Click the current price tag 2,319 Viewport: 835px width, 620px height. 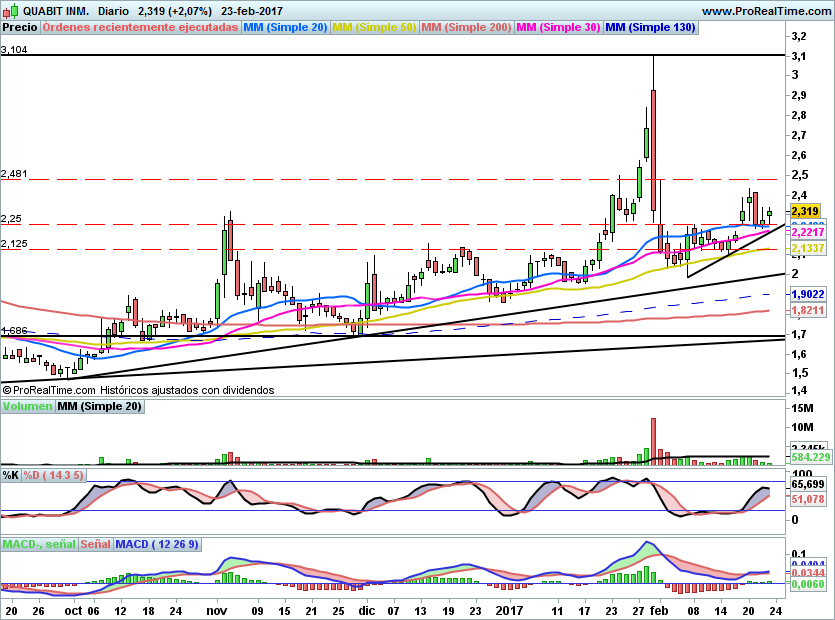(805, 211)
